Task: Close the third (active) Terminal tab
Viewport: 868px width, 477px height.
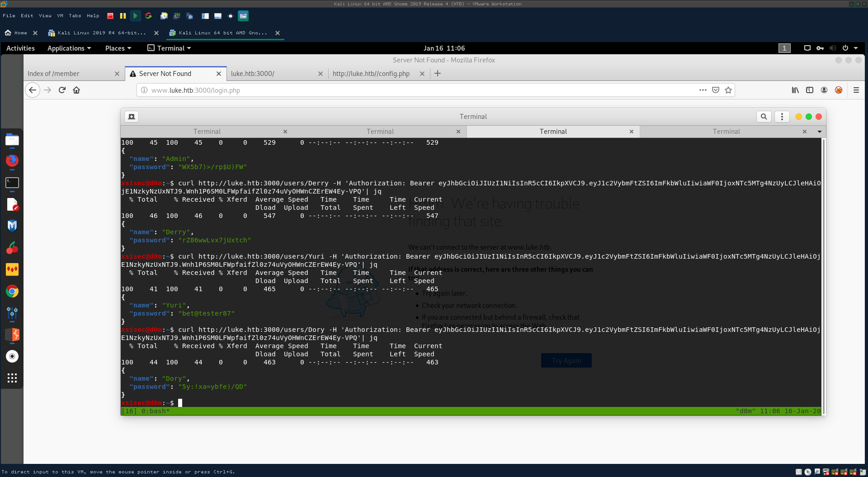Action: click(x=632, y=132)
